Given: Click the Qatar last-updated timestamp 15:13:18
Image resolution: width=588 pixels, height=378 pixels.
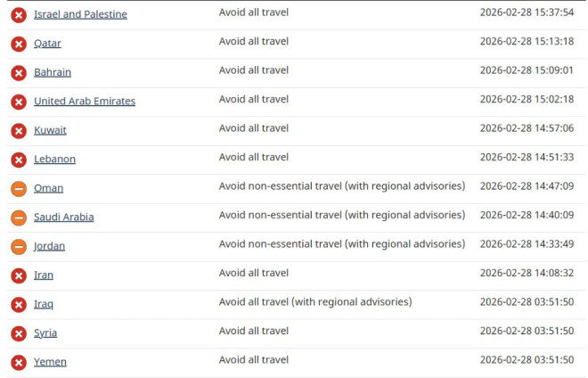Looking at the screenshot, I should [x=527, y=42].
